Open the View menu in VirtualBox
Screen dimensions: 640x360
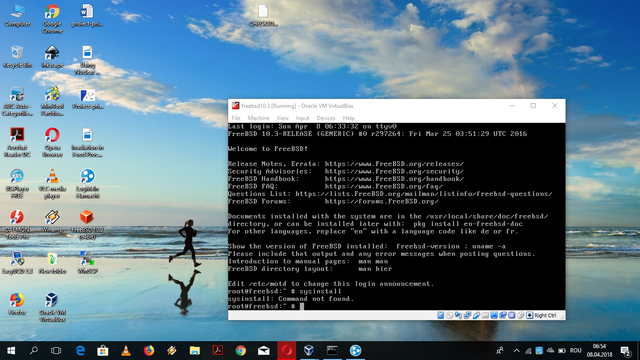(x=282, y=118)
